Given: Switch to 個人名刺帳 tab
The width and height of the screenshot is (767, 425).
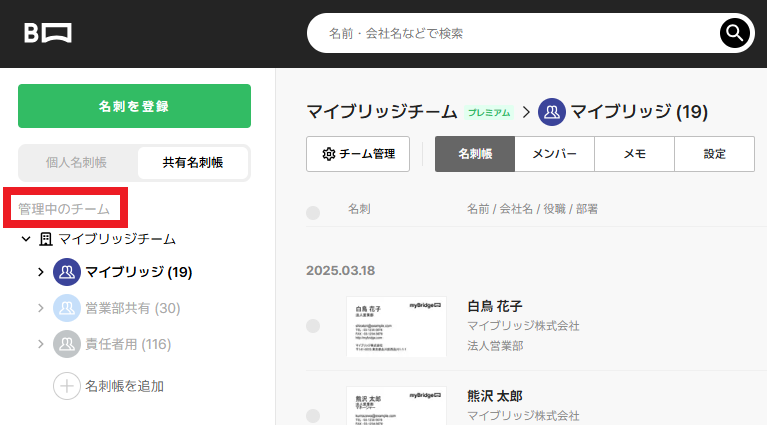Looking at the screenshot, I should click(x=77, y=162).
